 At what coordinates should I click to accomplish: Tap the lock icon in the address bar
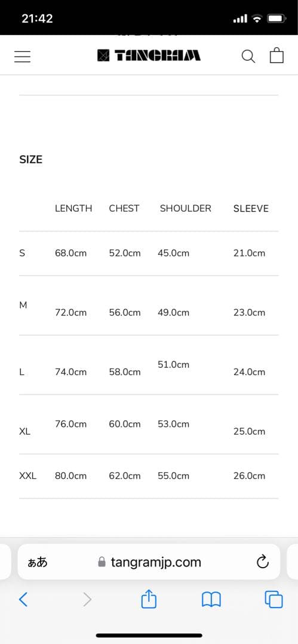(102, 562)
